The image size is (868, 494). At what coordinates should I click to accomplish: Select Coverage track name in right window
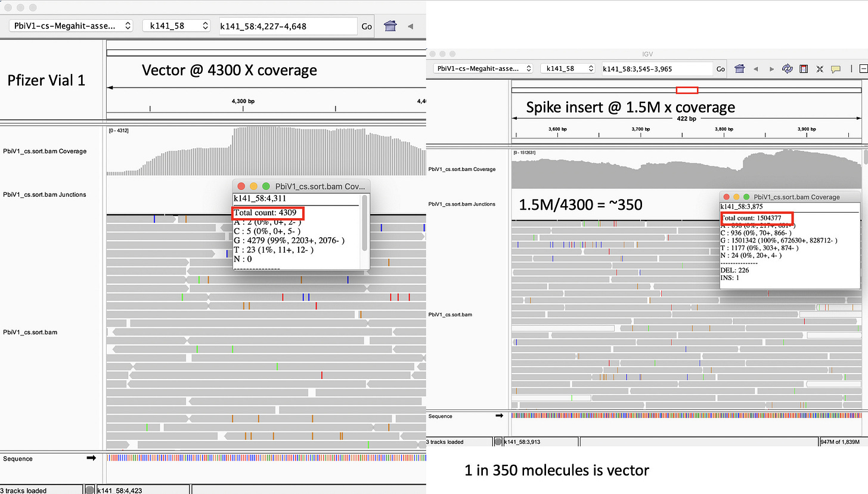tap(461, 169)
